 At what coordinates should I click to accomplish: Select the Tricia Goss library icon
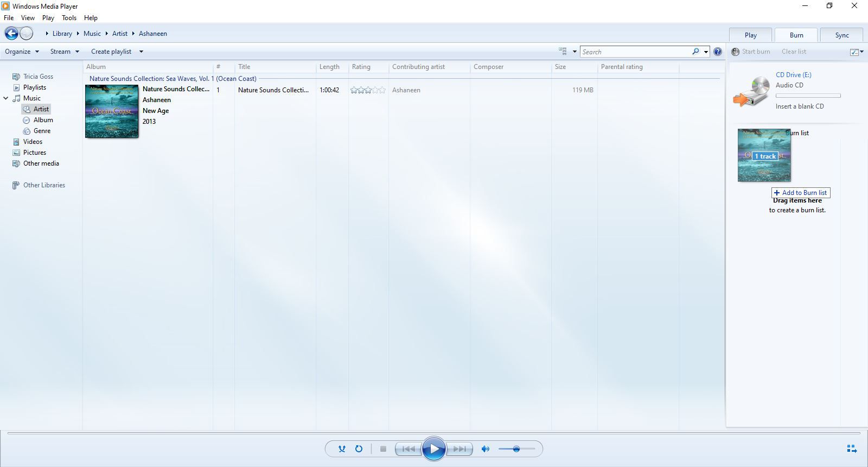[x=16, y=77]
